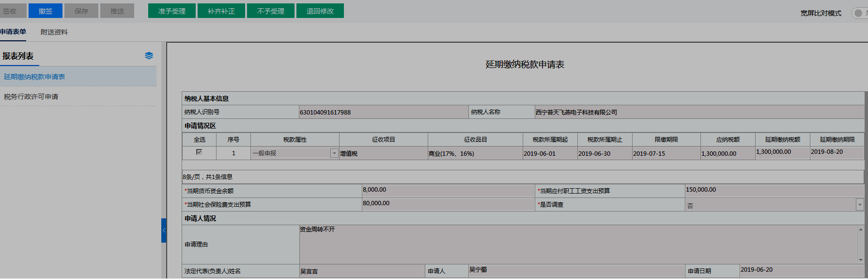Click the scroll-down arrow of 申请理由 textarea
The height and width of the screenshot is (279, 868).
(x=860, y=260)
